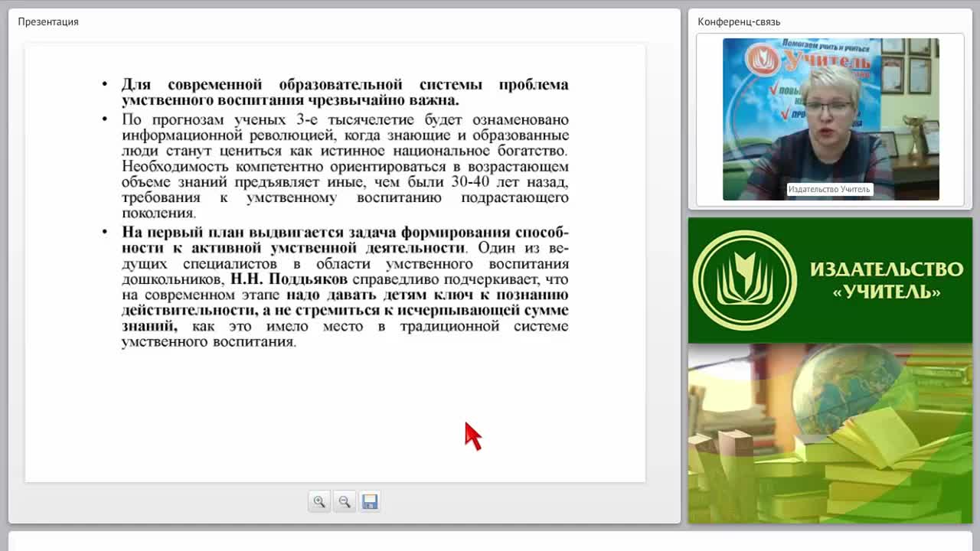This screenshot has height=551, width=980.
Task: Click the Учитель logo behind the presenter
Action: point(804,60)
